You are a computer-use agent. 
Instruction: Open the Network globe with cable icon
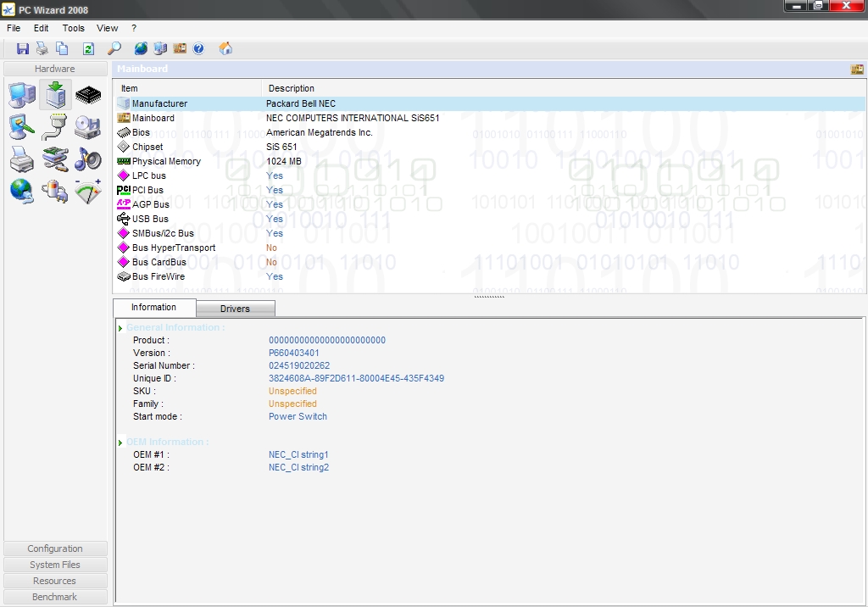tap(22, 192)
